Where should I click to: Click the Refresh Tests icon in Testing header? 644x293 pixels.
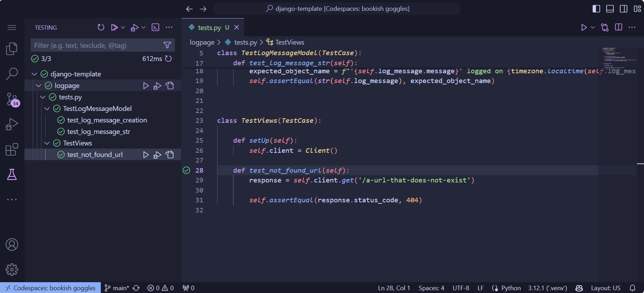(101, 28)
